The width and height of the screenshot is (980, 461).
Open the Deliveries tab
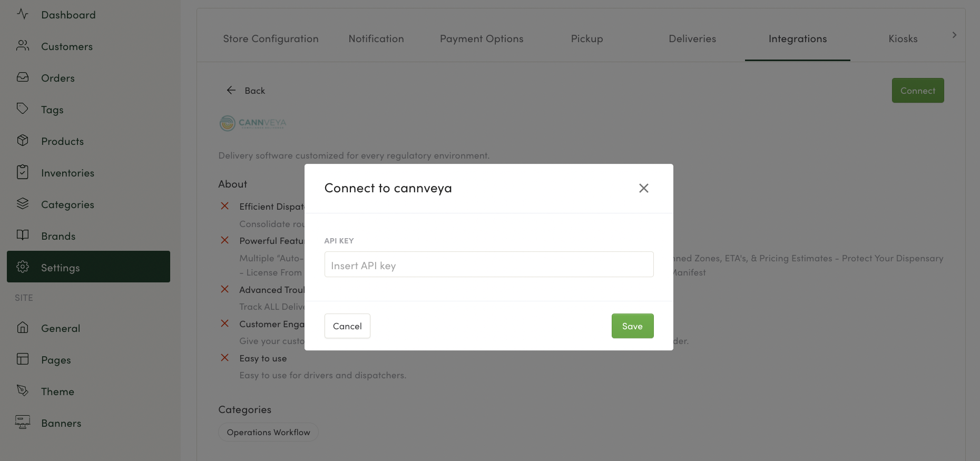pos(692,39)
